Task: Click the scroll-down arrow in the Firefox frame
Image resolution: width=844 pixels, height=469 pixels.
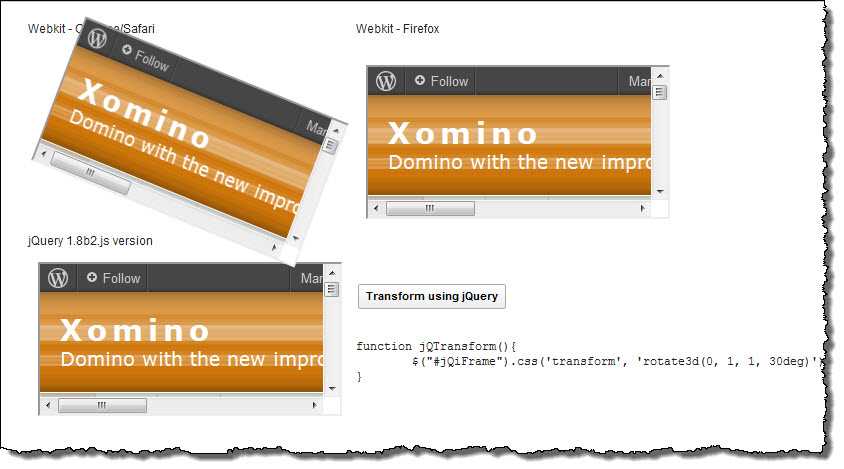Action: pos(660,191)
